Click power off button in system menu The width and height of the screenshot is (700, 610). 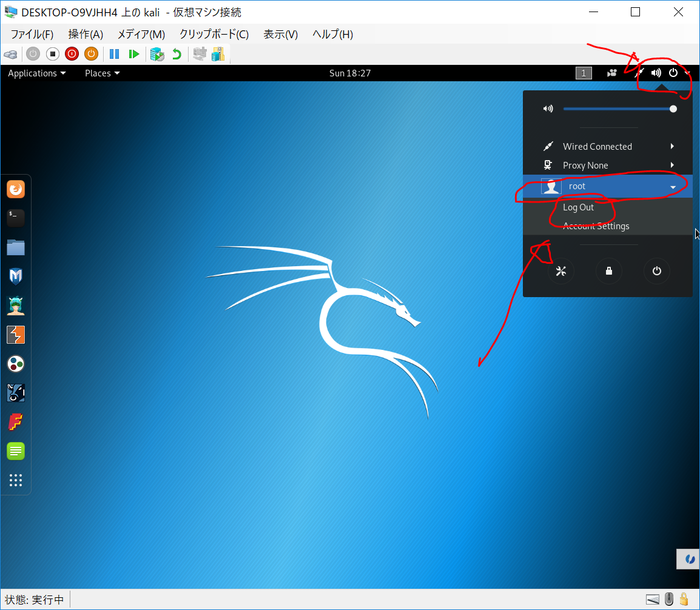[657, 272]
